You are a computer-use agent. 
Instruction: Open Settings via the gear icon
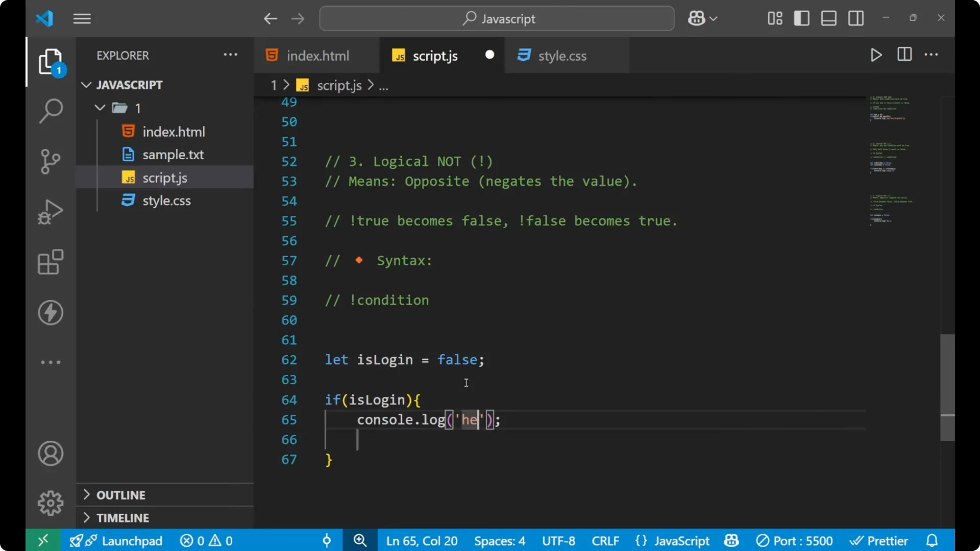(x=51, y=503)
